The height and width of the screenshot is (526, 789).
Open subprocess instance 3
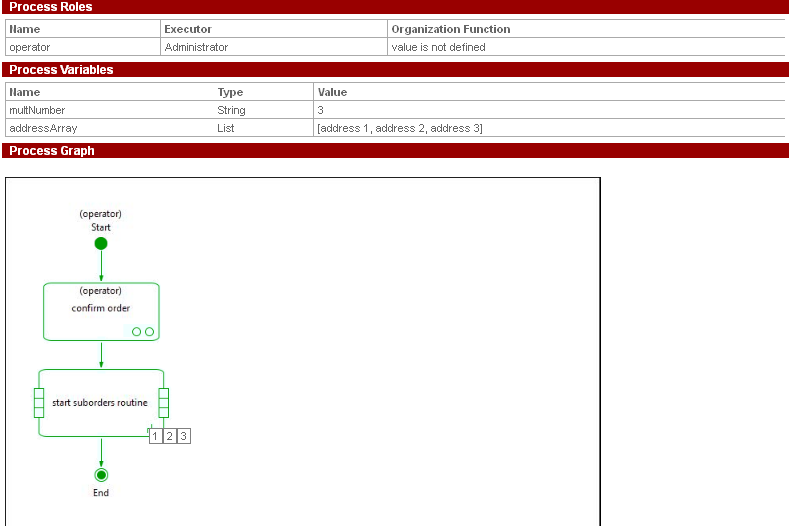point(184,436)
